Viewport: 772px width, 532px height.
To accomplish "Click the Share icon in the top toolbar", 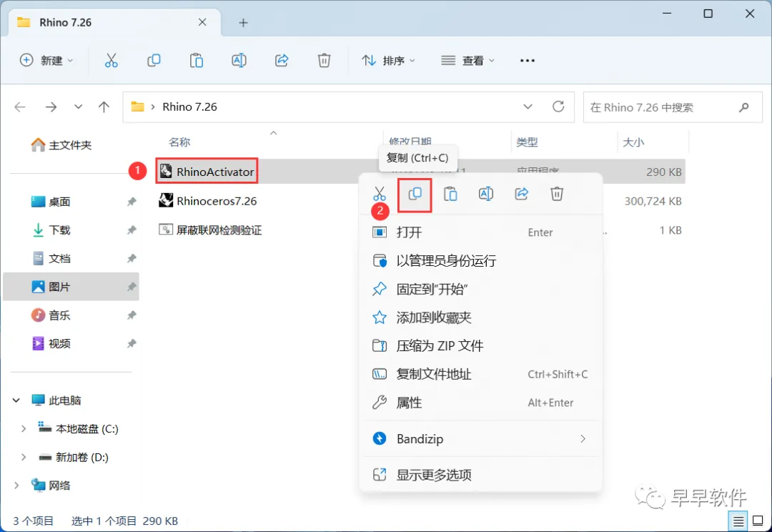I will click(x=282, y=61).
